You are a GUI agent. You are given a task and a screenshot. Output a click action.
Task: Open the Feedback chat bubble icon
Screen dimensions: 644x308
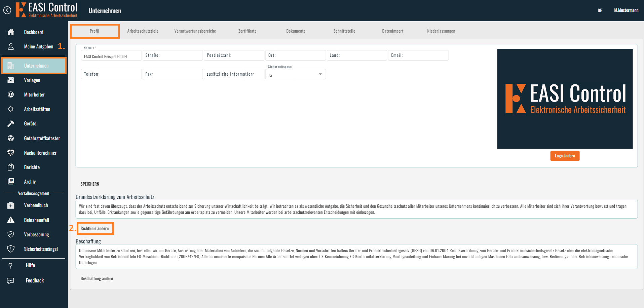point(10,280)
